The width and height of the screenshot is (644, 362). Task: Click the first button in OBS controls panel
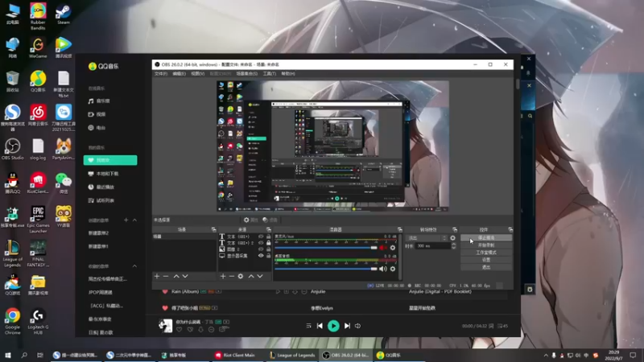point(486,238)
